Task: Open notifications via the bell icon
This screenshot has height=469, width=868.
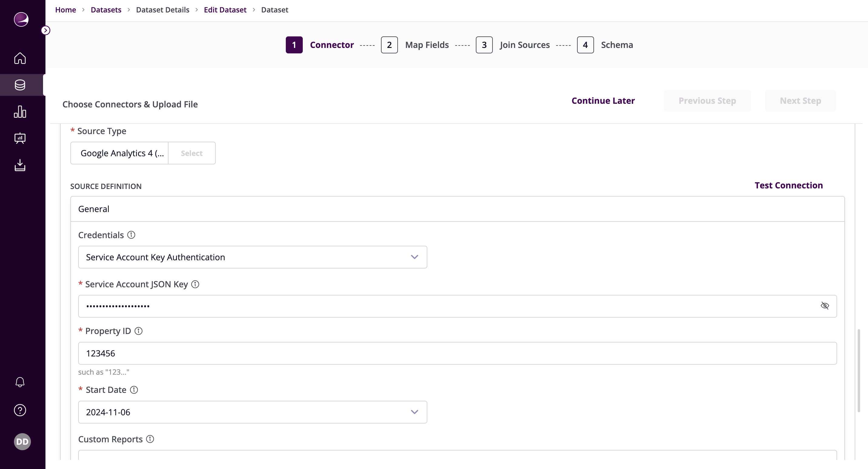Action: pos(20,382)
